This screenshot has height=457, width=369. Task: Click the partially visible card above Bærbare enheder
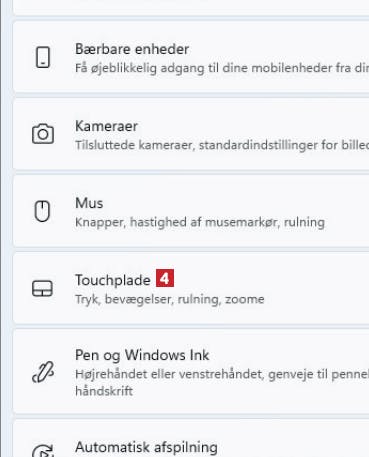191,7
